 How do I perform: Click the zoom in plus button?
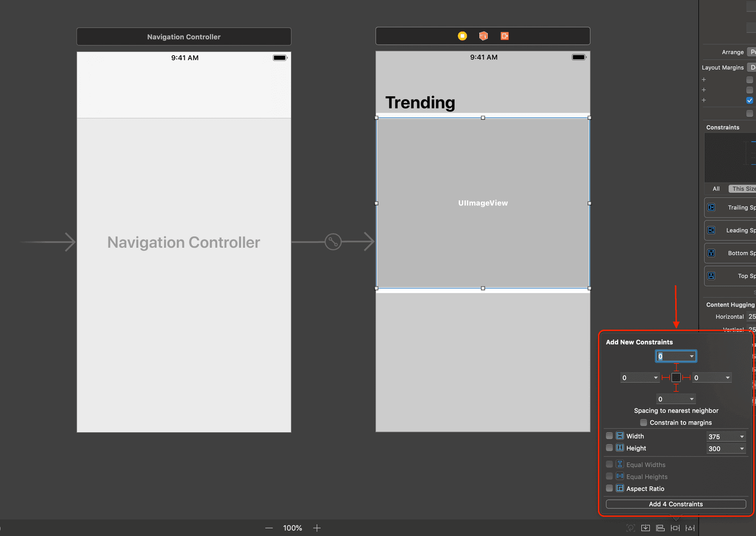tap(317, 528)
